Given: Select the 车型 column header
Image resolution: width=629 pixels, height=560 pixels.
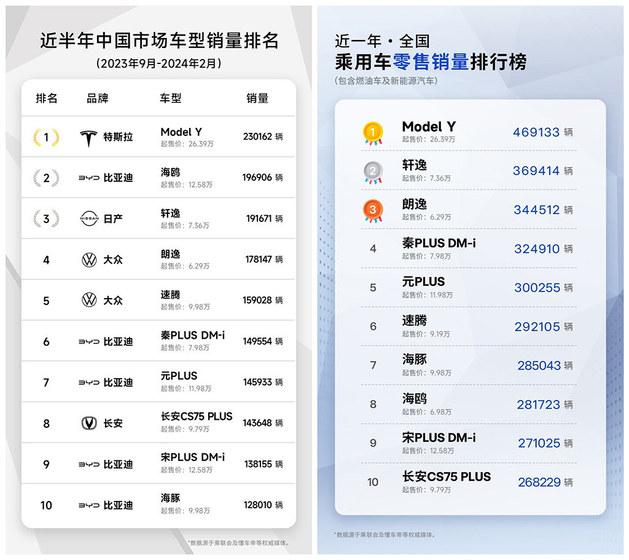Looking at the screenshot, I should [x=173, y=99].
